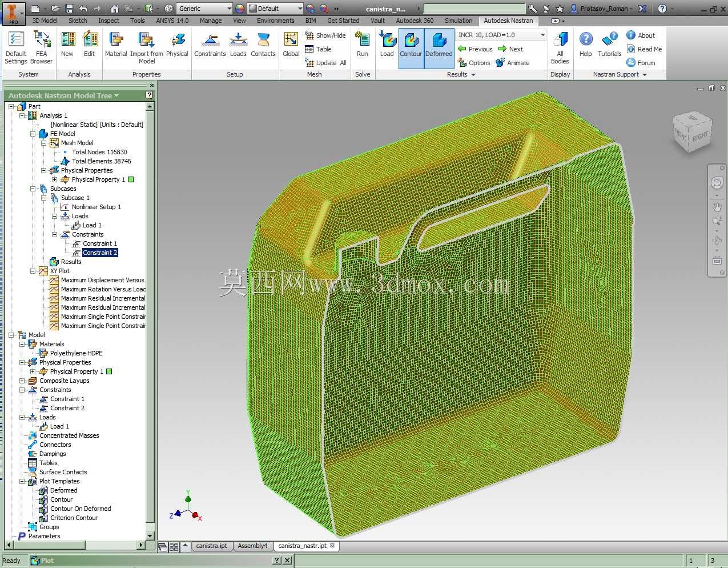Click analysis tree Physical Property 1 color swatch
Image resolution: width=728 pixels, height=568 pixels.
131,179
